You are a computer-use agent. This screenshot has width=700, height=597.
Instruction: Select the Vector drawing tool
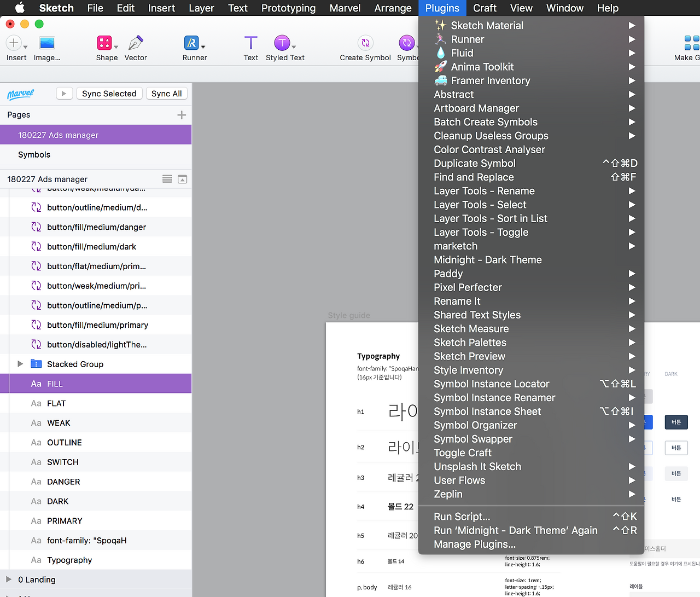[x=135, y=44]
